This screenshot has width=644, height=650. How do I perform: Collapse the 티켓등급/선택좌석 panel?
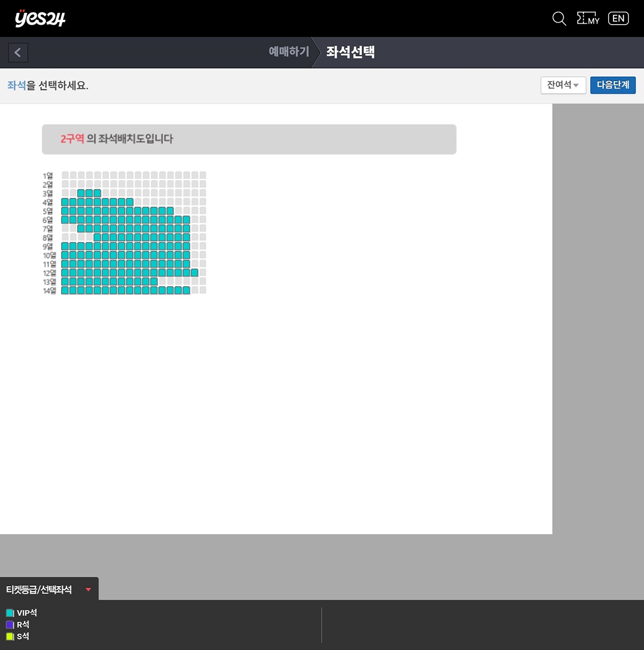point(89,589)
